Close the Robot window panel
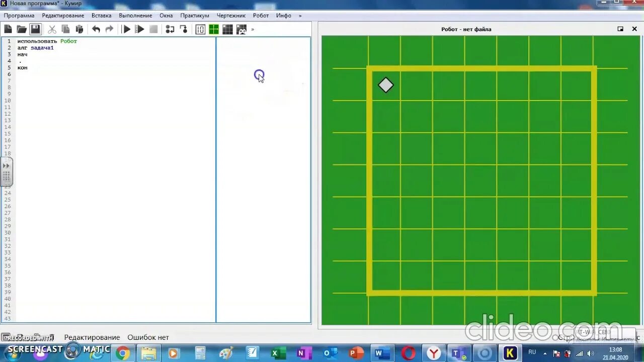644x362 pixels. point(634,29)
